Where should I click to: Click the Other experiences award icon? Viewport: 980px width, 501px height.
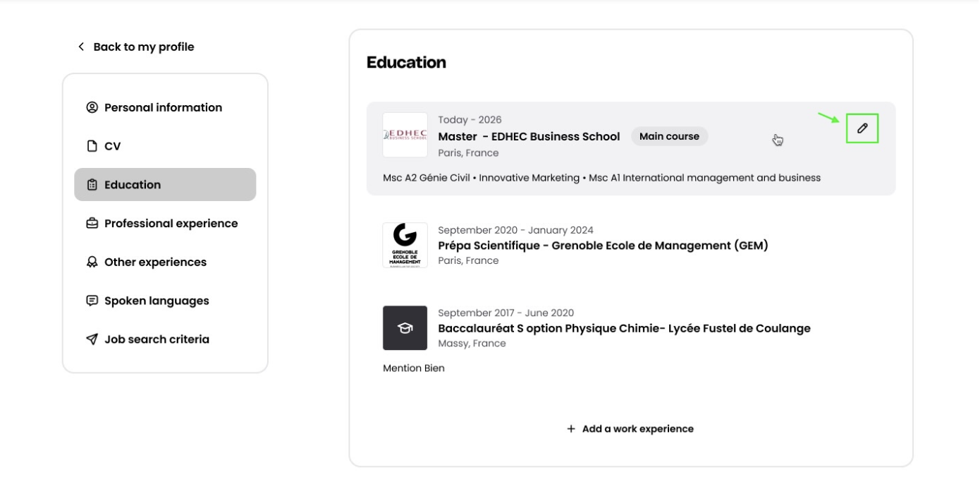[x=92, y=262]
